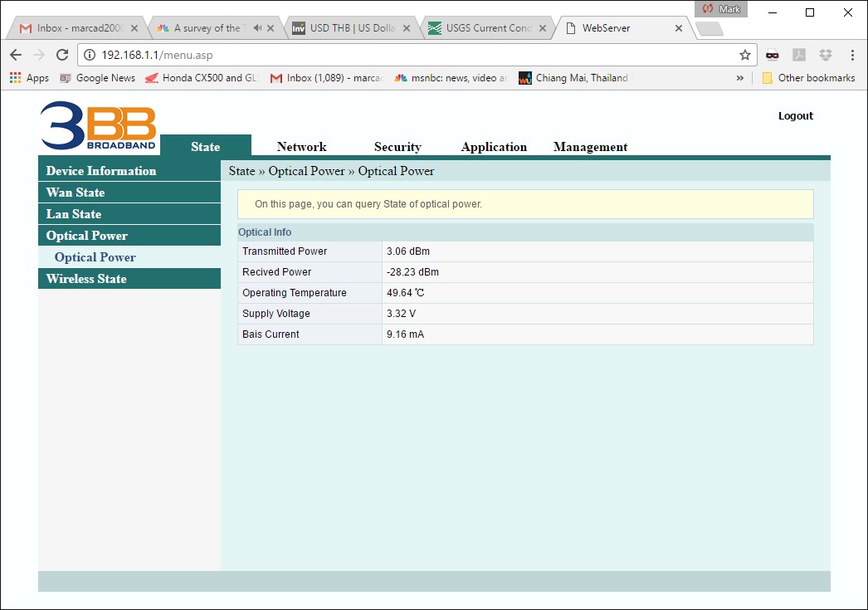Close the USGS Current Conditions tab
Screen dimensions: 868x610
543,28
